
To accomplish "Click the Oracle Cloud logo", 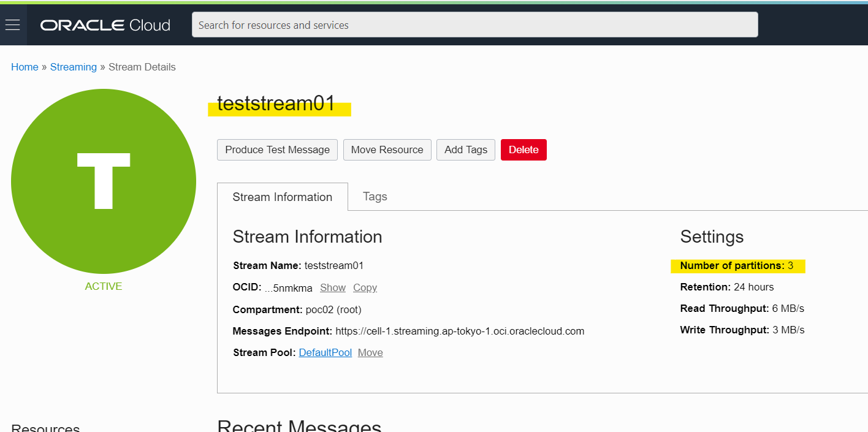I will pos(105,25).
